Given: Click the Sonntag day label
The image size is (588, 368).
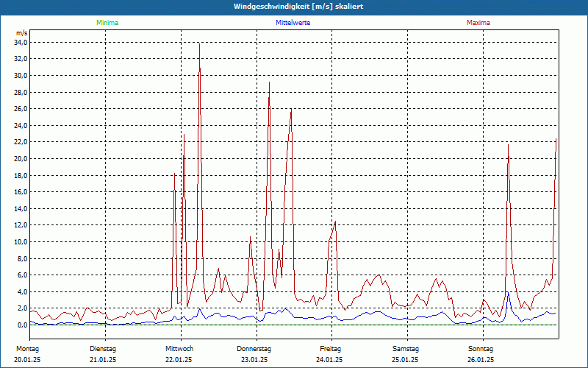Looking at the screenshot, I should (481, 349).
